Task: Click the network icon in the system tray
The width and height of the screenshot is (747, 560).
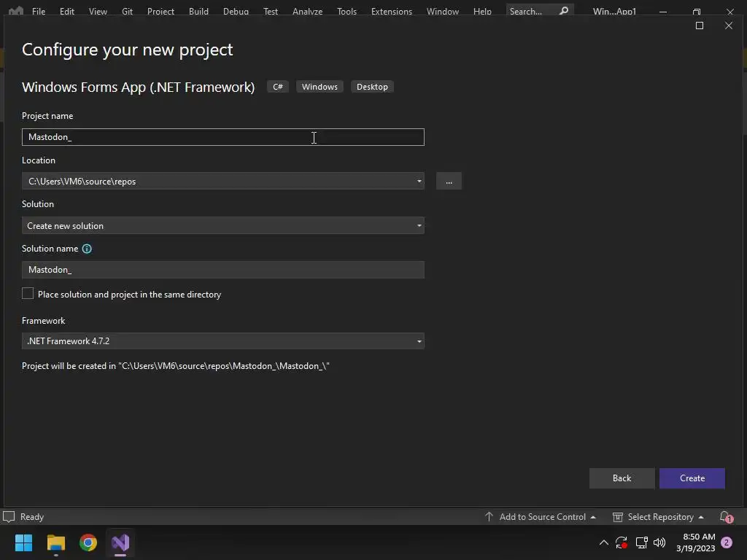Action: [641, 542]
